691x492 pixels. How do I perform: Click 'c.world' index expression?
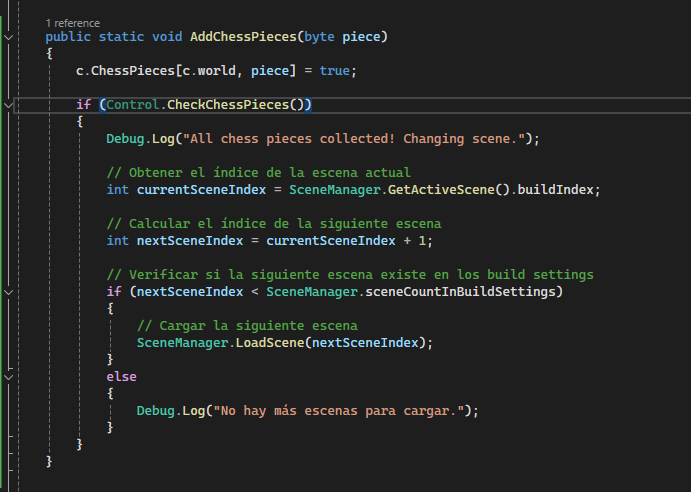pyautogui.click(x=209, y=71)
